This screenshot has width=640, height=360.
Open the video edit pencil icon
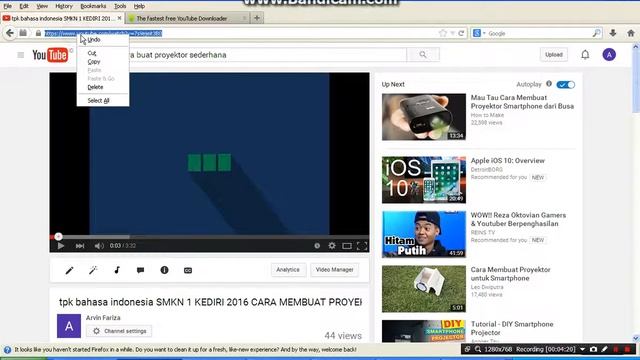(x=69, y=270)
